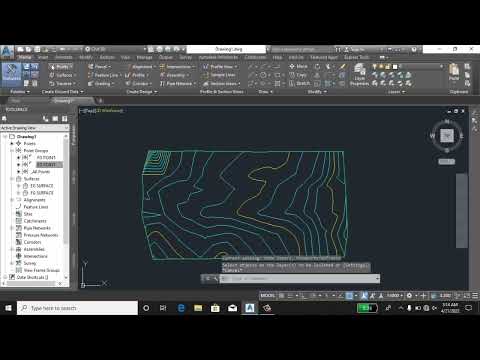Click the Profile View ribbon button
The width and height of the screenshot is (480, 360).
point(220,67)
